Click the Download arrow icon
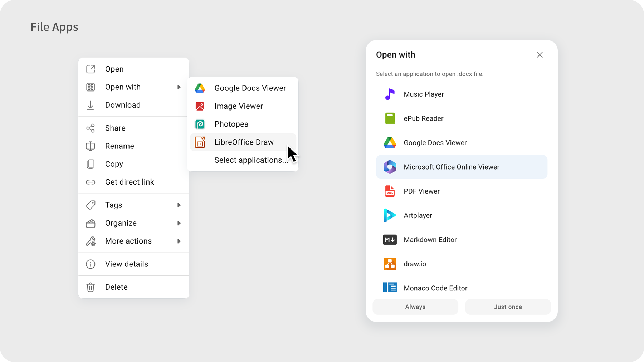This screenshot has width=644, height=362. click(91, 105)
